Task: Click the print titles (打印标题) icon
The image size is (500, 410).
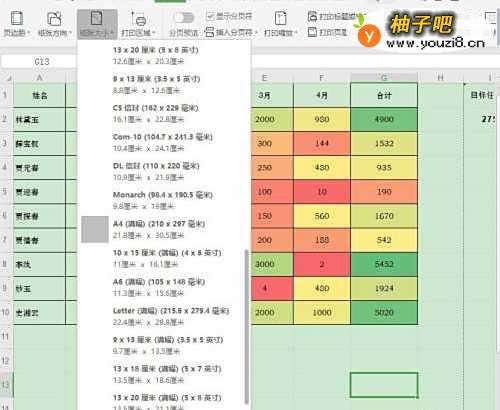Action: [312, 16]
